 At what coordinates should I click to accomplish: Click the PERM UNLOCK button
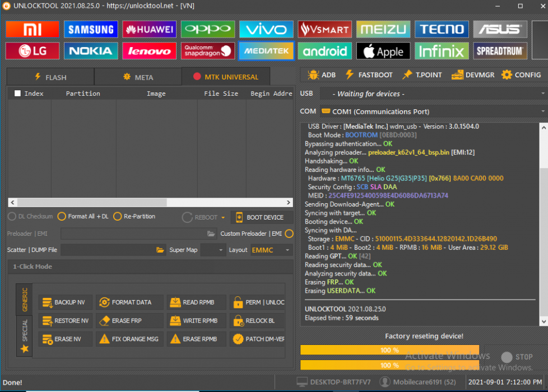(257, 302)
